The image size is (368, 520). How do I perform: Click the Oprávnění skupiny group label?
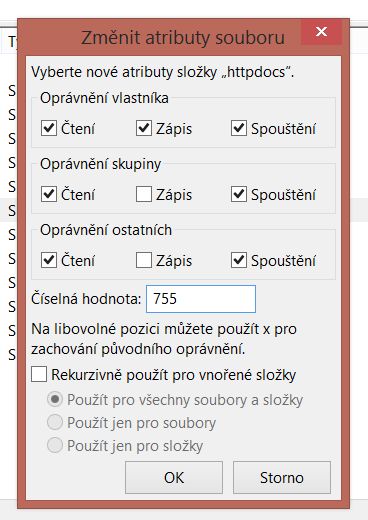pyautogui.click(x=101, y=164)
